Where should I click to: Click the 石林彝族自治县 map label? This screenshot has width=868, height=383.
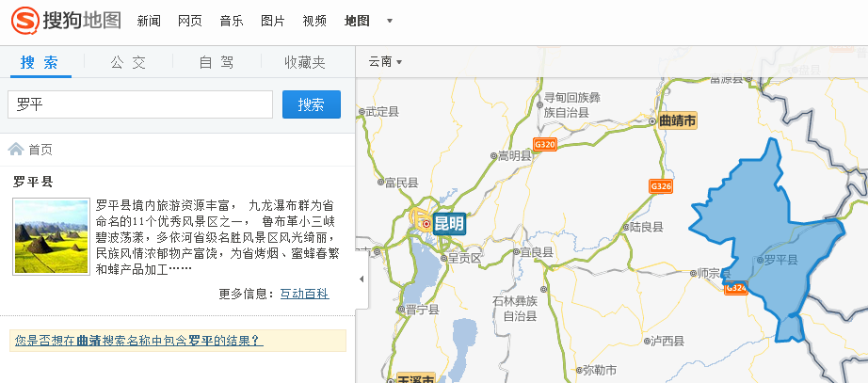point(515,309)
